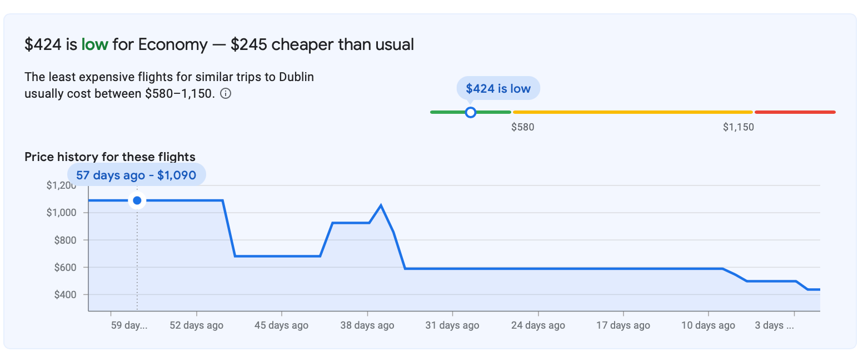Screen dimensions: 868x362
Task: Click the $1,150 label under price bar
Action: [x=739, y=128]
